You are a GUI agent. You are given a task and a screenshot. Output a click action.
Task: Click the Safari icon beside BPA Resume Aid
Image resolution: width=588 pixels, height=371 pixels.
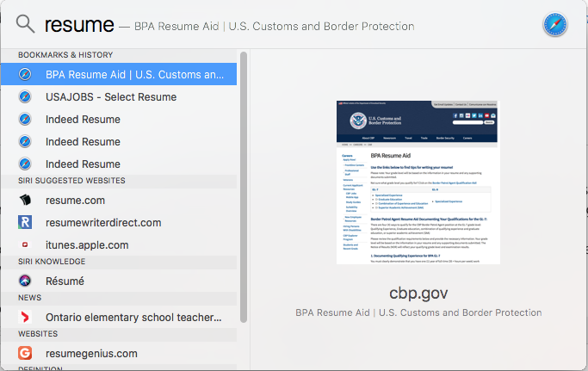(x=25, y=74)
